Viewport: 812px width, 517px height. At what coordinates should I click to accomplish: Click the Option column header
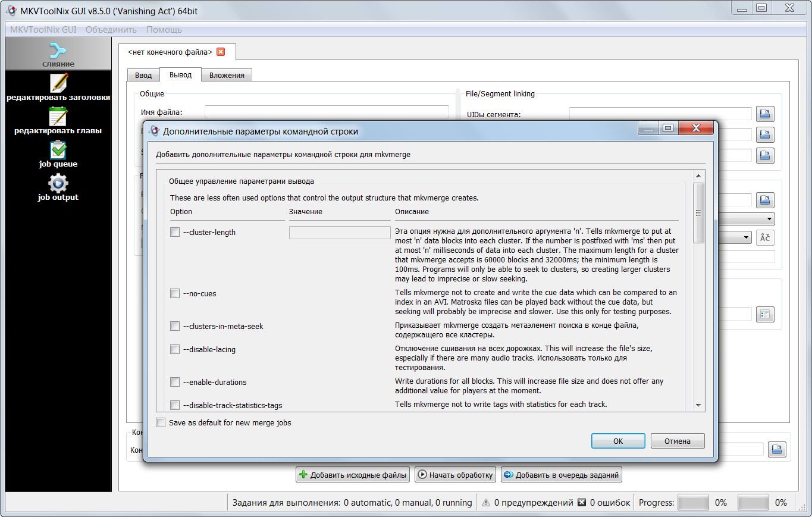[x=181, y=212]
